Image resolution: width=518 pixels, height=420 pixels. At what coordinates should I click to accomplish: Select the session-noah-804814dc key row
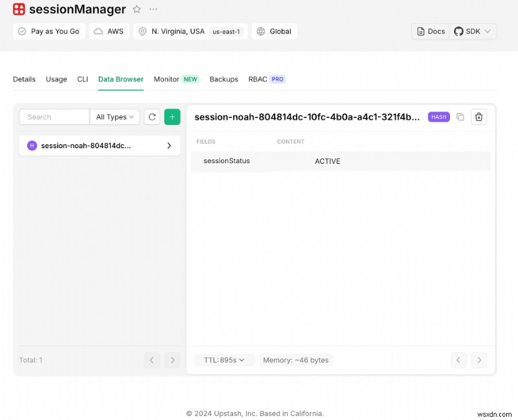[100, 146]
